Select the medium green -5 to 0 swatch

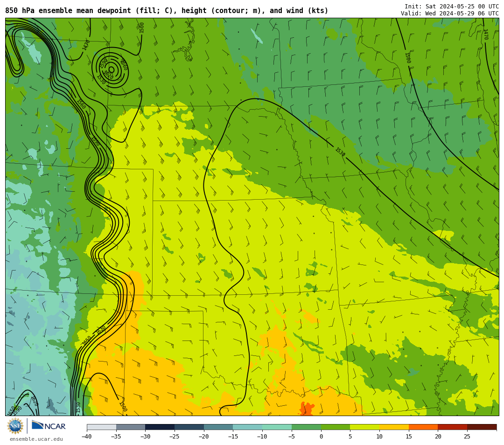[306, 427]
